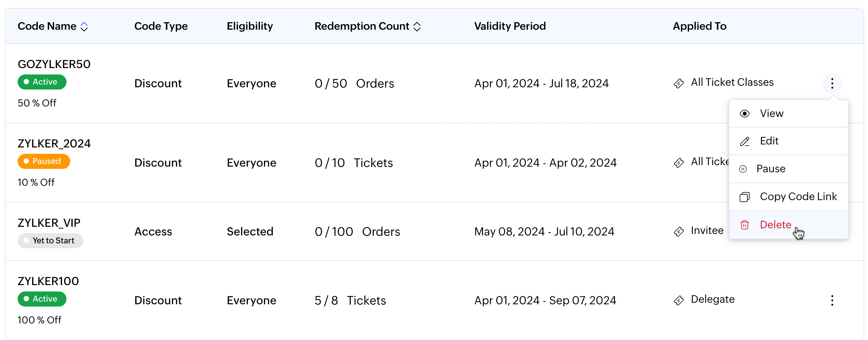868x340 pixels.
Task: Click the copy icon beside Copy Code Link
Action: (744, 197)
